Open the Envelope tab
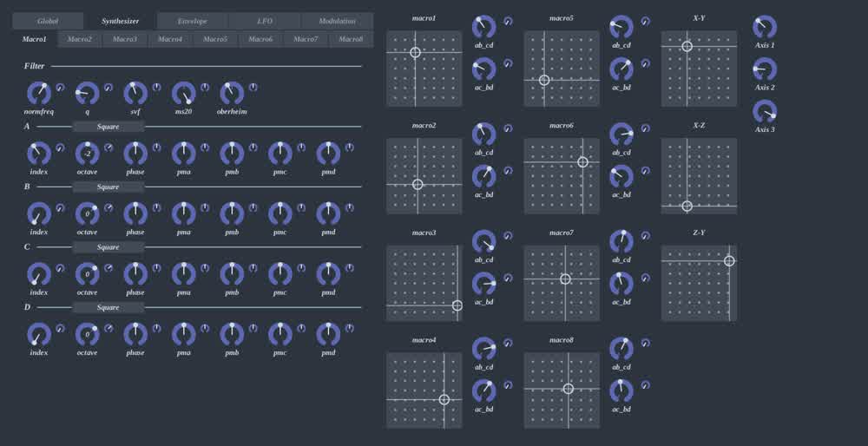This screenshot has height=446, width=868. point(192,21)
